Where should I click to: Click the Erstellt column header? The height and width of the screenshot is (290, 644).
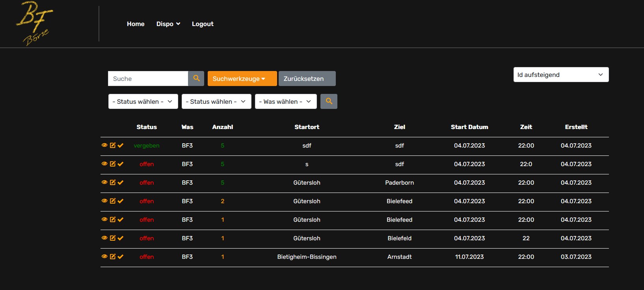(576, 127)
